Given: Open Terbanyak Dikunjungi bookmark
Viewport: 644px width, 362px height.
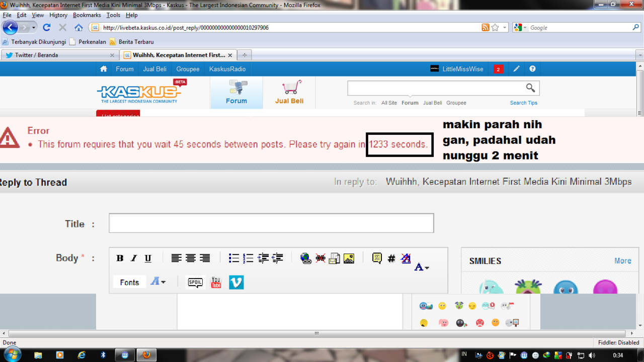Looking at the screenshot, I should pyautogui.click(x=34, y=42).
